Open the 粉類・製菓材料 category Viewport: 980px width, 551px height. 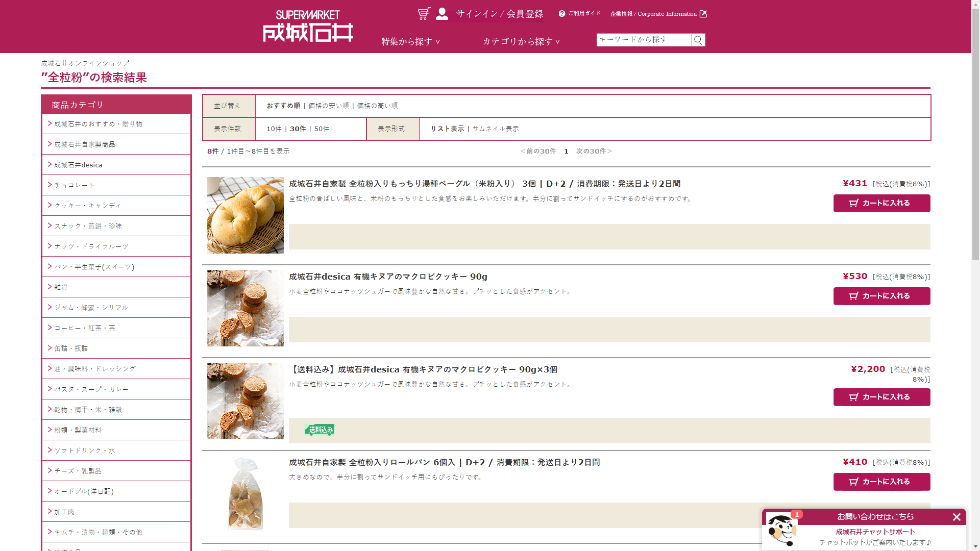(78, 430)
